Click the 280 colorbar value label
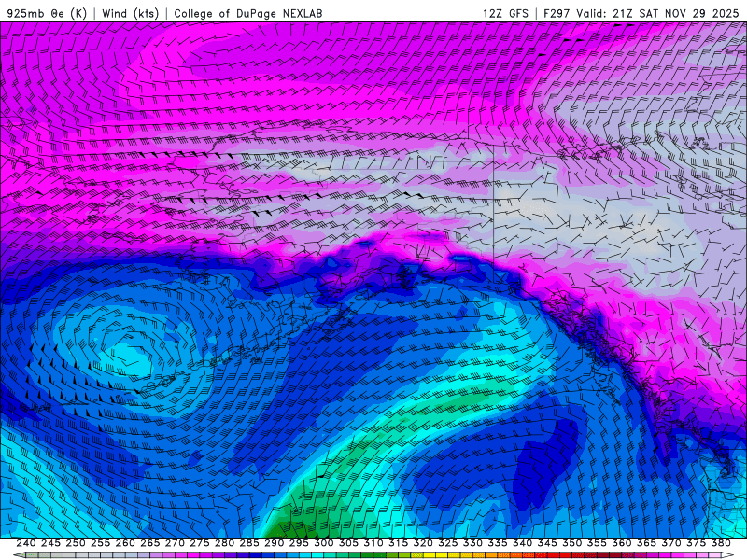Viewport: 747px width, 560px height. [224, 543]
